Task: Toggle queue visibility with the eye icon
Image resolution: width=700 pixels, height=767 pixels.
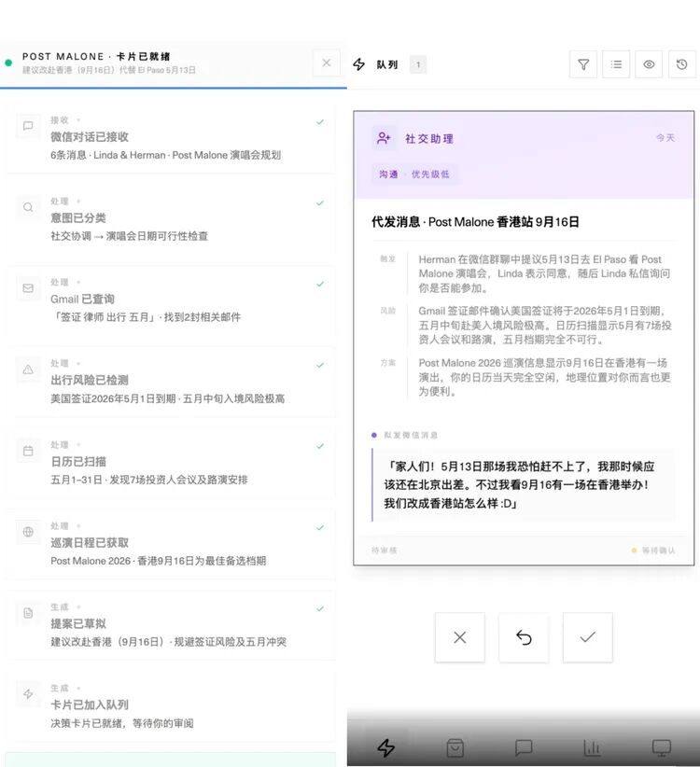Action: (649, 64)
